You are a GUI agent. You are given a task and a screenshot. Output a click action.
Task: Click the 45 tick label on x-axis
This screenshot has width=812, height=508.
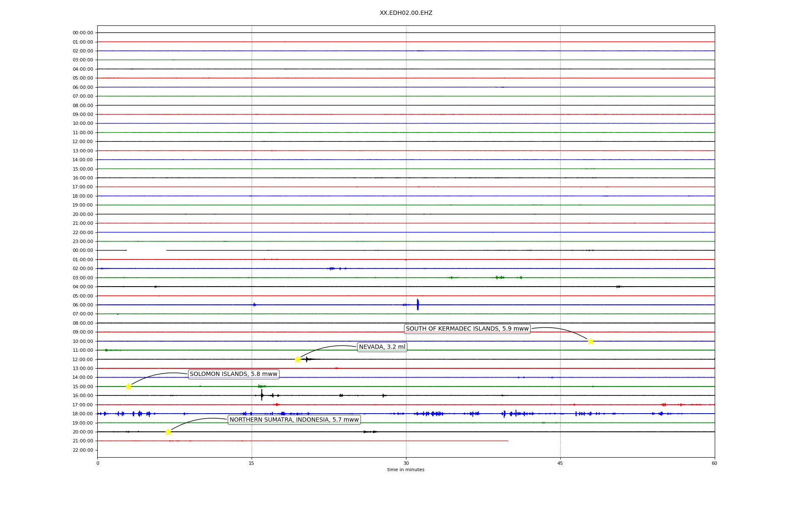pos(560,463)
